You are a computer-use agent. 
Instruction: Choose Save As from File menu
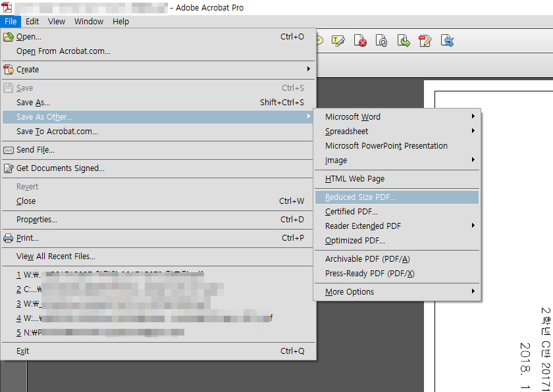(x=33, y=103)
